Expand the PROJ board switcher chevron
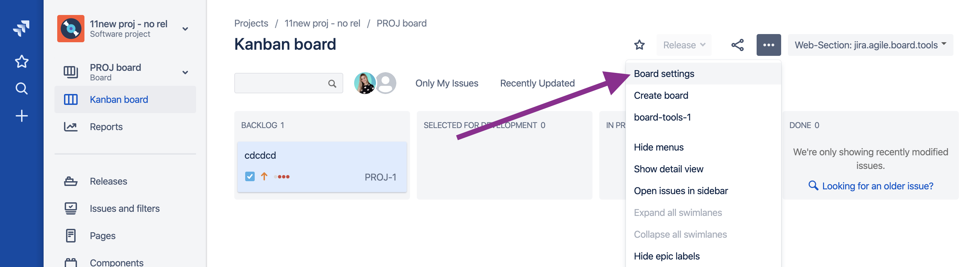The image size is (980, 267). pyautogui.click(x=185, y=72)
